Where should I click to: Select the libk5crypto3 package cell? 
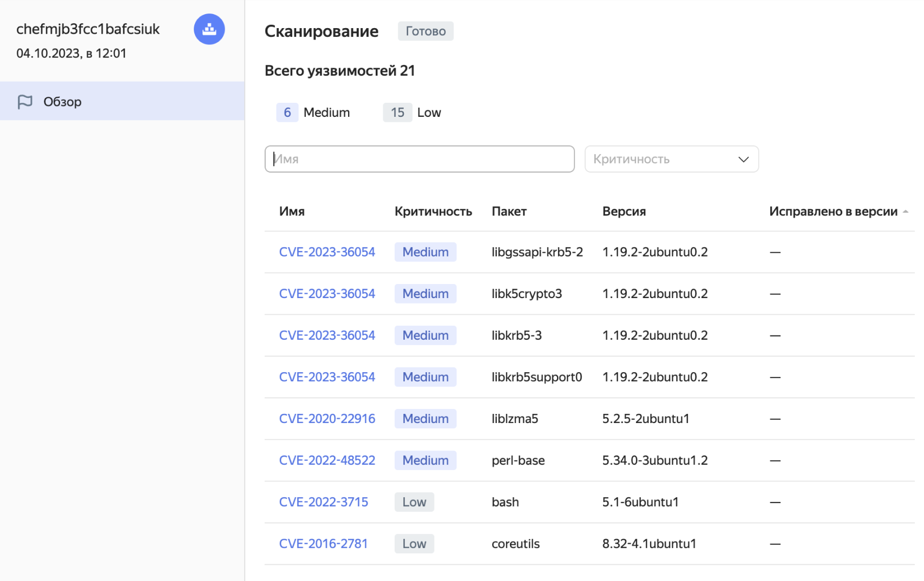[527, 294]
